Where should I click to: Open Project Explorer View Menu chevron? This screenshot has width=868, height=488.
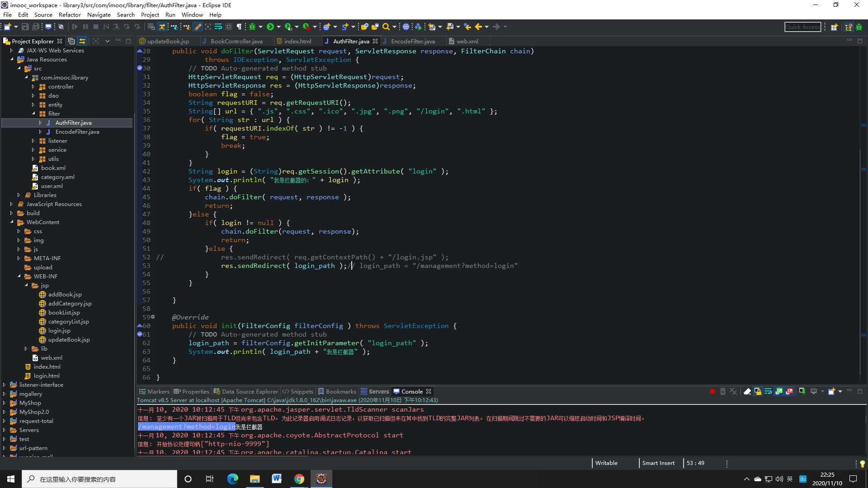108,41
